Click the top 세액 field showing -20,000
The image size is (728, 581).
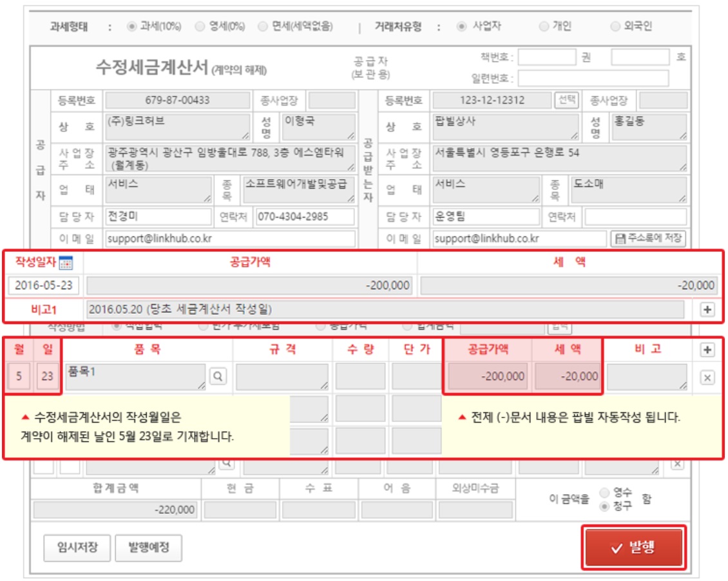(x=569, y=285)
